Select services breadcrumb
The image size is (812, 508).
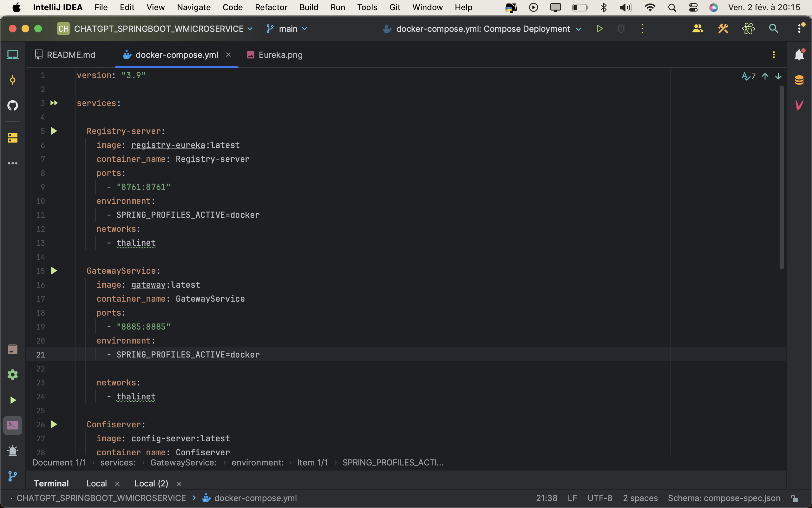[118, 463]
